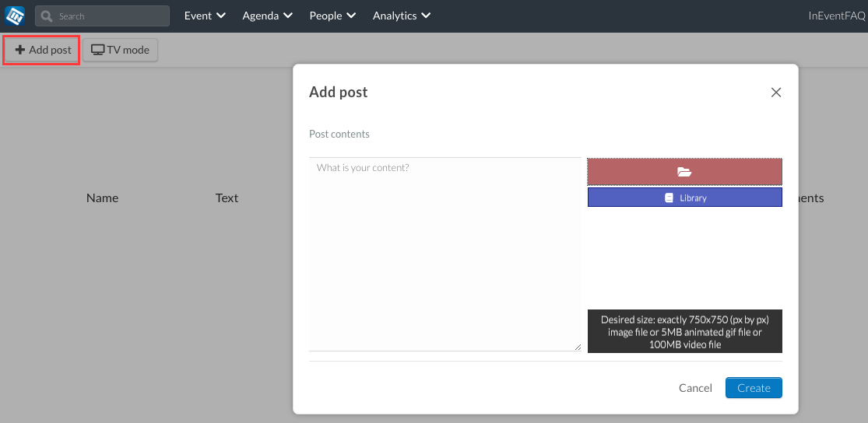Screen dimensions: 868x423
Task: Click the magnifier icon in search box
Action: click(x=47, y=16)
